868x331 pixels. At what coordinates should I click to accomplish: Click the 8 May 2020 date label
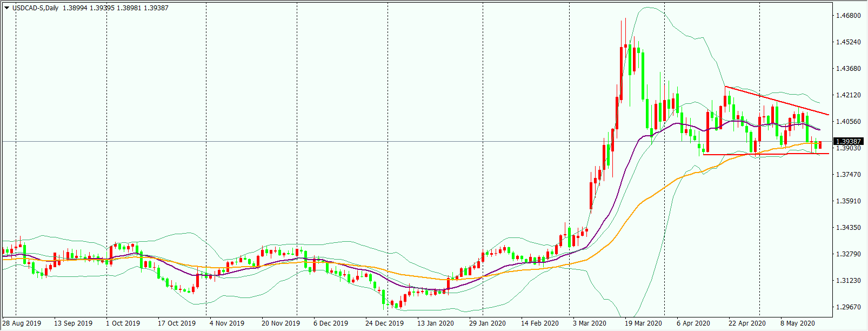(x=797, y=323)
